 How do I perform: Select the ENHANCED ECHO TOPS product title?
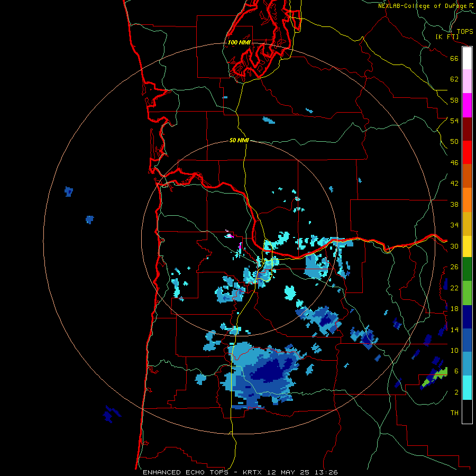[x=186, y=472]
